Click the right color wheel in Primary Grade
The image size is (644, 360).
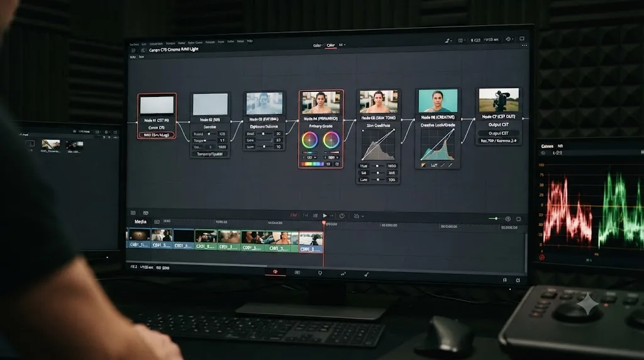click(331, 140)
